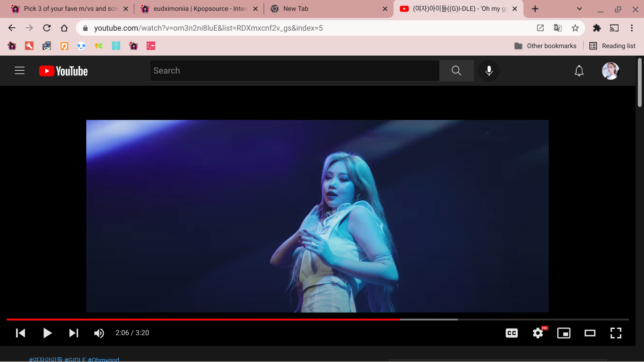644x362 pixels.
Task: Open Chrome three-dot menu
Action: pos(632,28)
